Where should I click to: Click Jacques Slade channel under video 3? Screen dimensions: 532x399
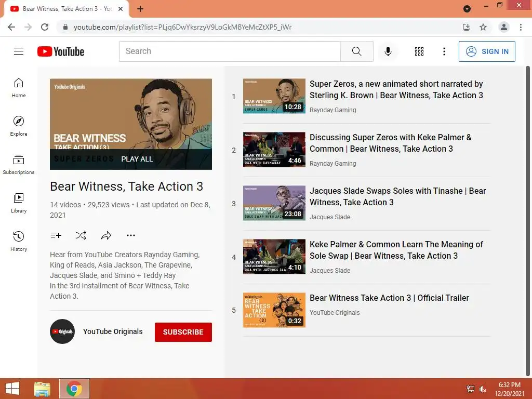(x=330, y=217)
